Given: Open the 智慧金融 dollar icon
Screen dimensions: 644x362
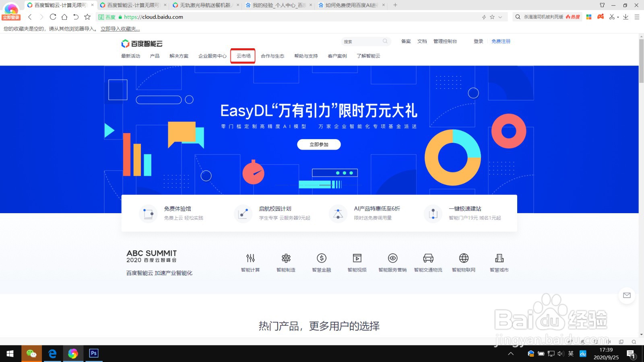Looking at the screenshot, I should 322,258.
